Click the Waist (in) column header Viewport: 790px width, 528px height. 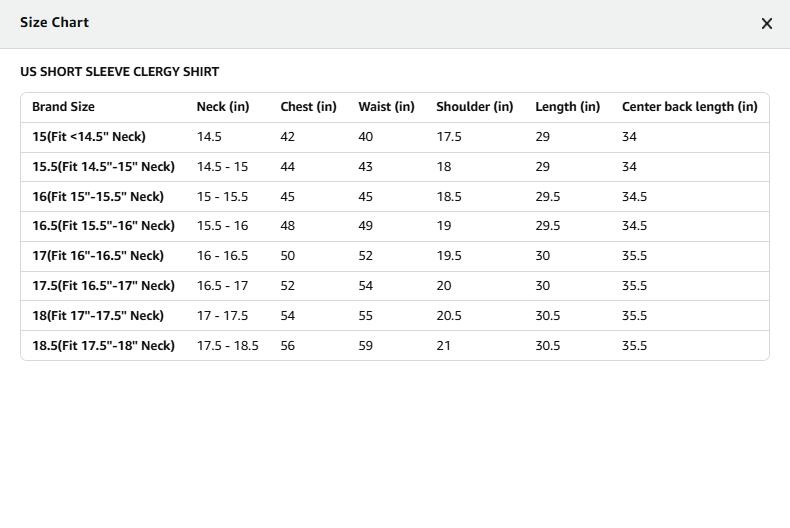pos(386,107)
